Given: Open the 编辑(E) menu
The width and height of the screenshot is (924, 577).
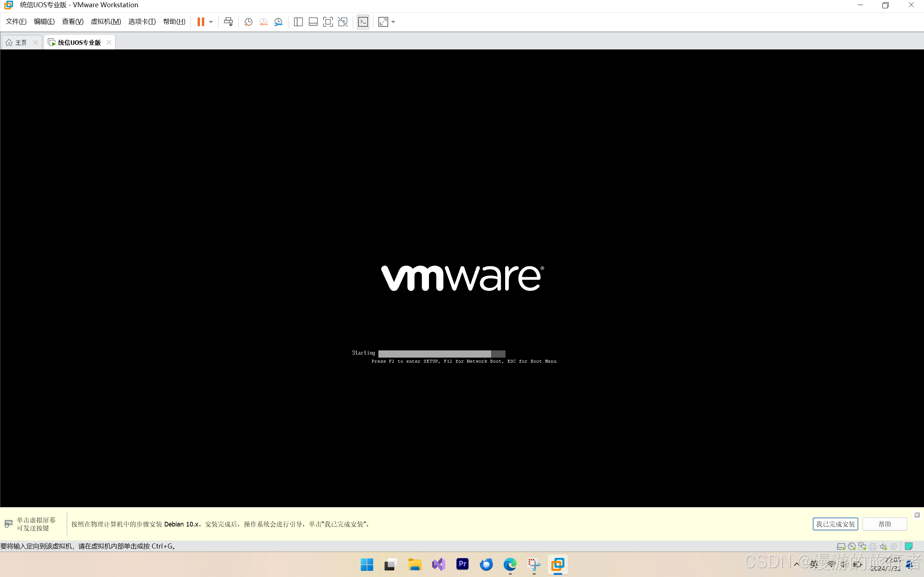Looking at the screenshot, I should [x=44, y=21].
